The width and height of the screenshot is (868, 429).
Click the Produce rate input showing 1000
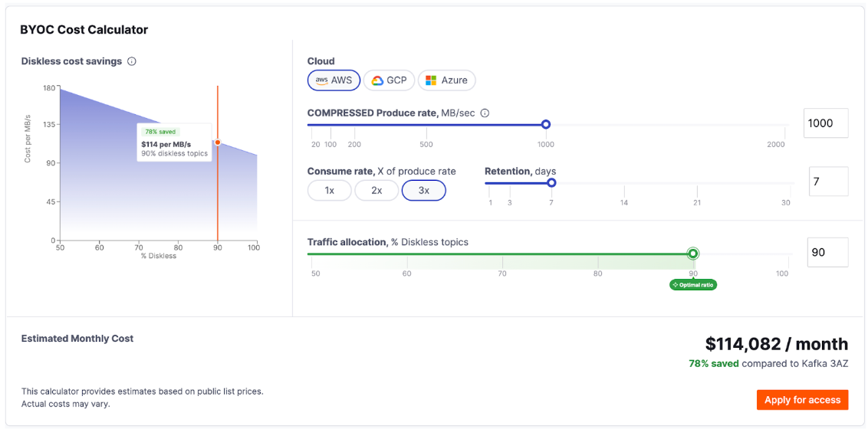(x=826, y=123)
